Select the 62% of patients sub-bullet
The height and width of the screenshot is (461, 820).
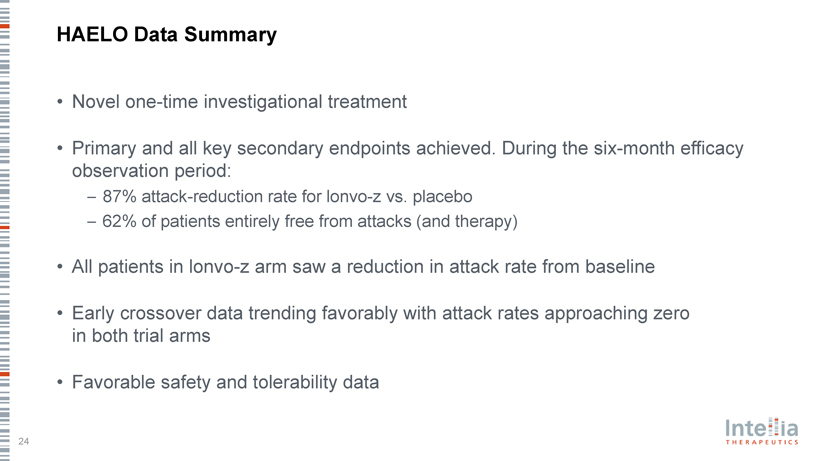310,221
